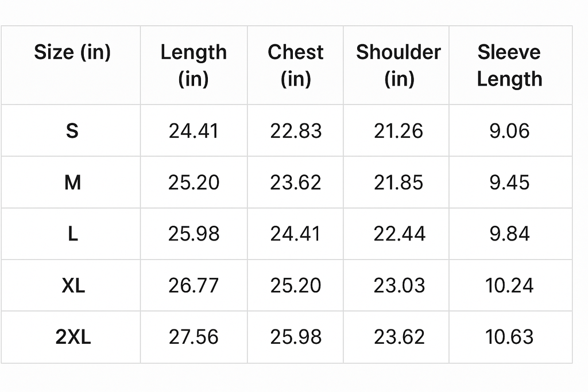Select the 2XL size row label
This screenshot has width=588, height=392.
coord(73,337)
